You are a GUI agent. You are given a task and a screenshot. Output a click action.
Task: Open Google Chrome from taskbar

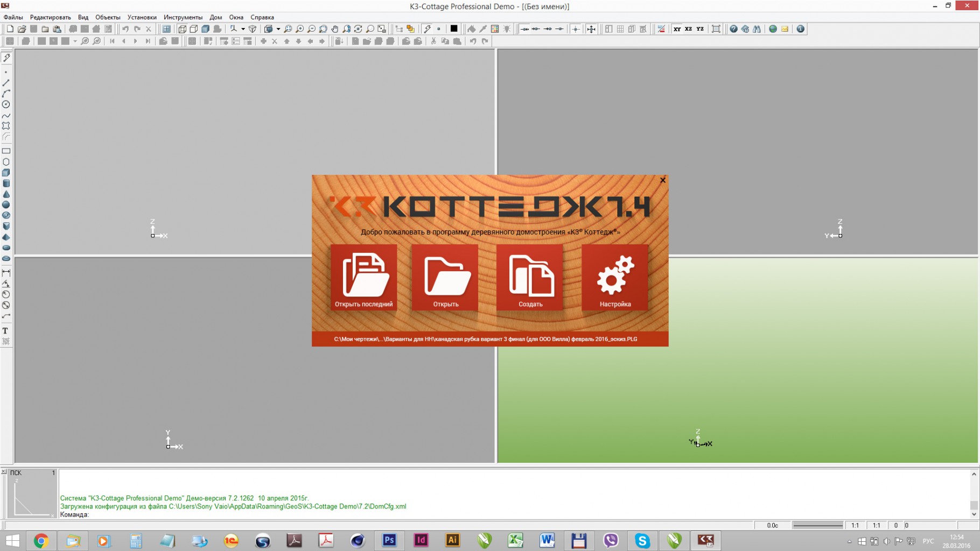pos(41,540)
